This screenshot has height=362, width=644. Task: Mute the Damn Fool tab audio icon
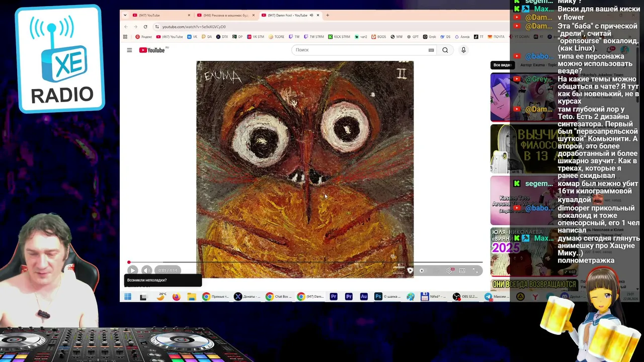(311, 15)
